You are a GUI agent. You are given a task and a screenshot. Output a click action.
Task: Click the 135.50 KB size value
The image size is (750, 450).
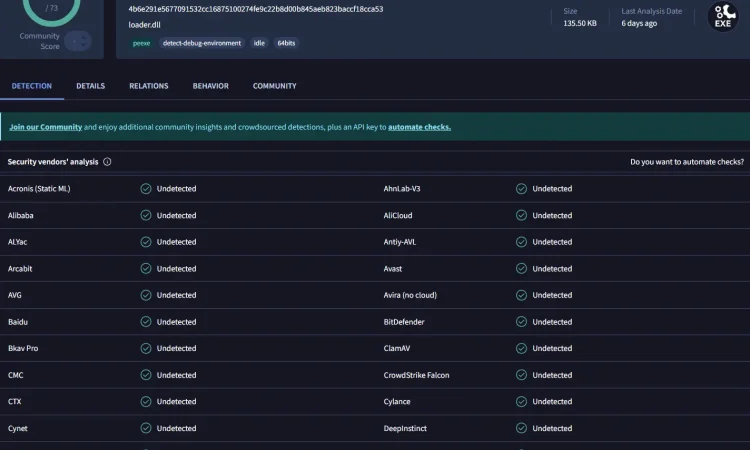coord(580,23)
